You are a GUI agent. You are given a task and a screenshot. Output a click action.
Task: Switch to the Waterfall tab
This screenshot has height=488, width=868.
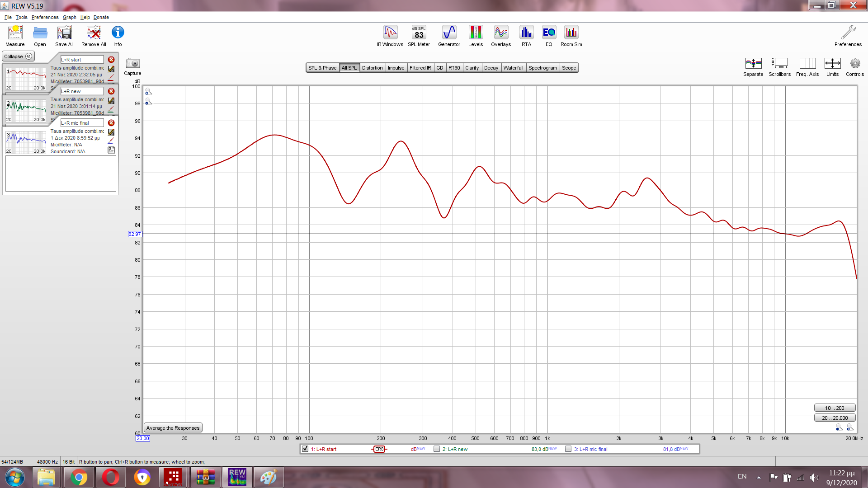click(513, 68)
